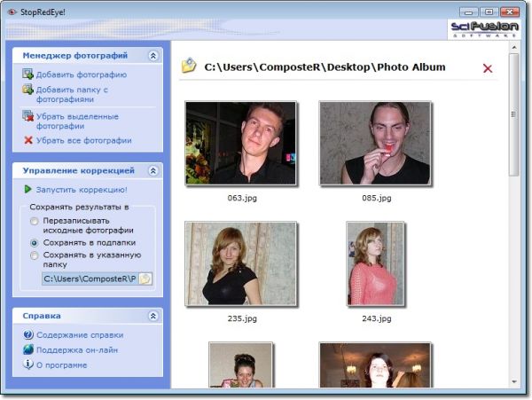
Task: Select the save to specified folder option
Action: pos(35,255)
